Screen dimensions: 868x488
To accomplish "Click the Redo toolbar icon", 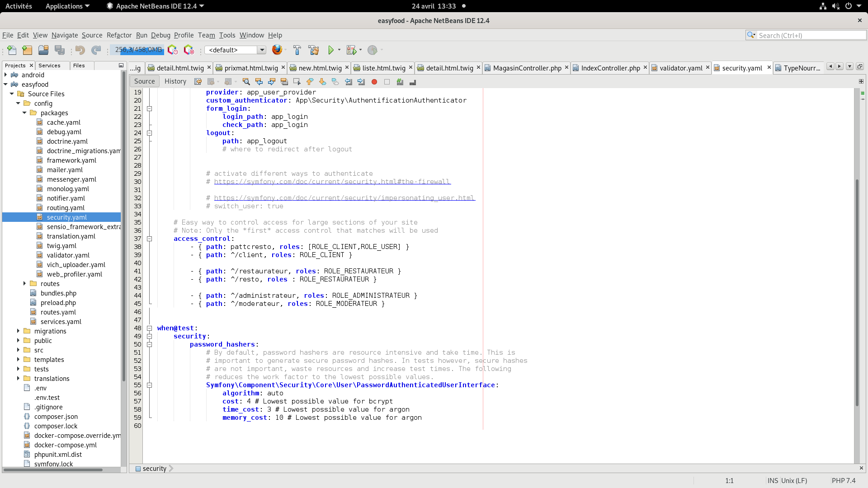I will pos(96,50).
